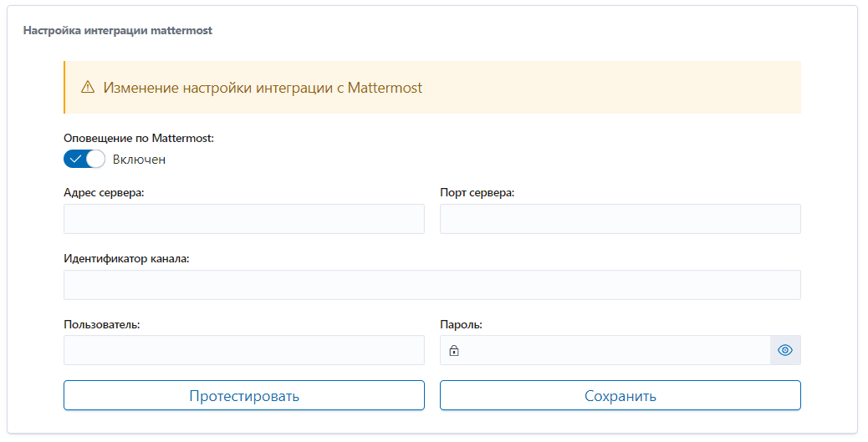Focus the Адрес сервера input field
The image size is (868, 442).
pos(244,219)
